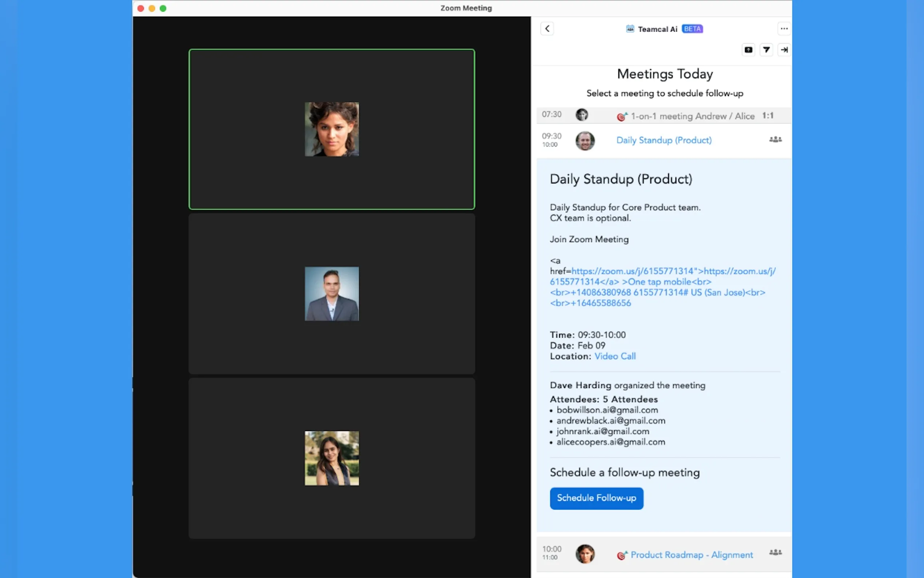This screenshot has width=924, height=578.
Task: Click the collapse-to-right arrow icon
Action: 784,50
